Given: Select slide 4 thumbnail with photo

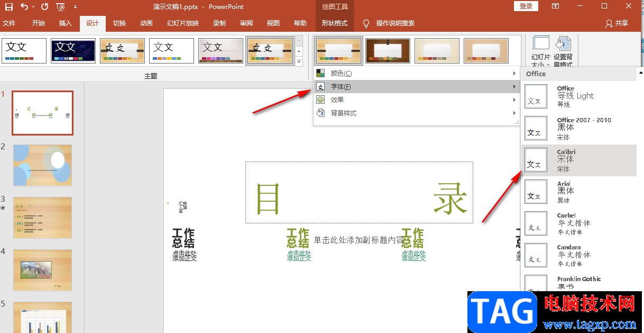Looking at the screenshot, I should click(x=42, y=270).
